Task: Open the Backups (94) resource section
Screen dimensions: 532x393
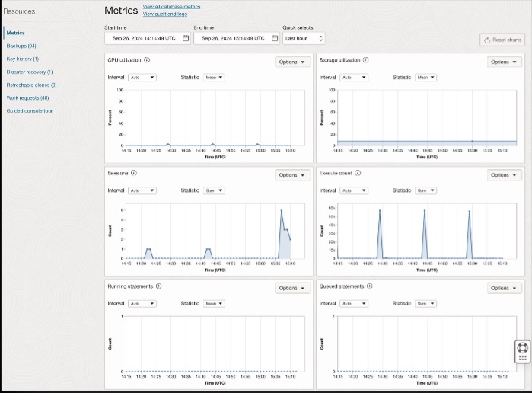Action: point(21,46)
